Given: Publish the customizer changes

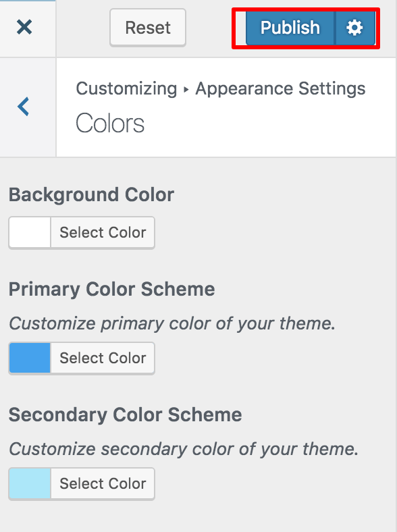Looking at the screenshot, I should tap(290, 28).
